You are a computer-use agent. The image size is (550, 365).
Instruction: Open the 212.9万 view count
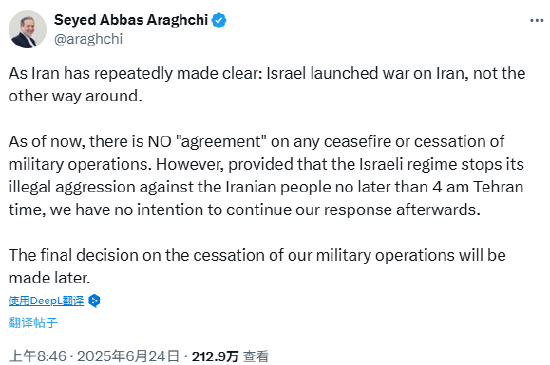tap(215, 357)
